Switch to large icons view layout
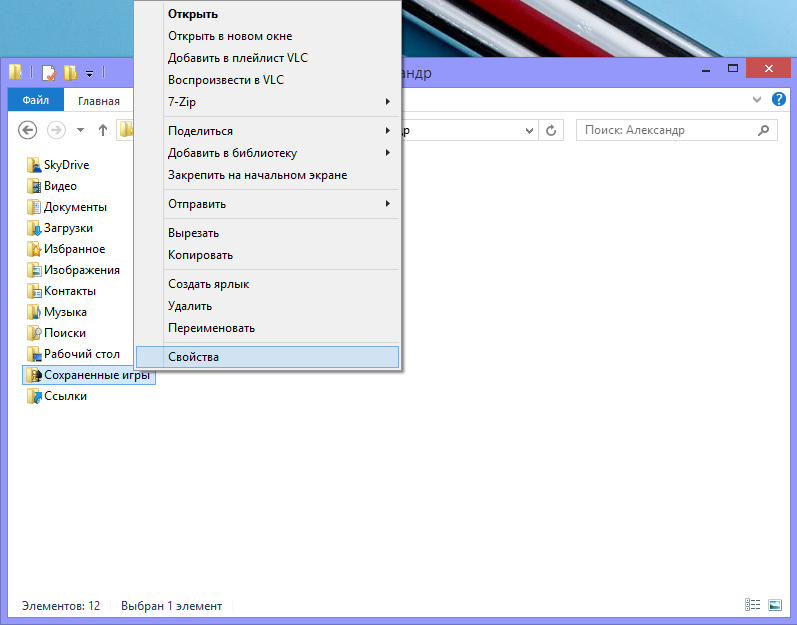Screen dimensions: 797x625 coord(775,605)
